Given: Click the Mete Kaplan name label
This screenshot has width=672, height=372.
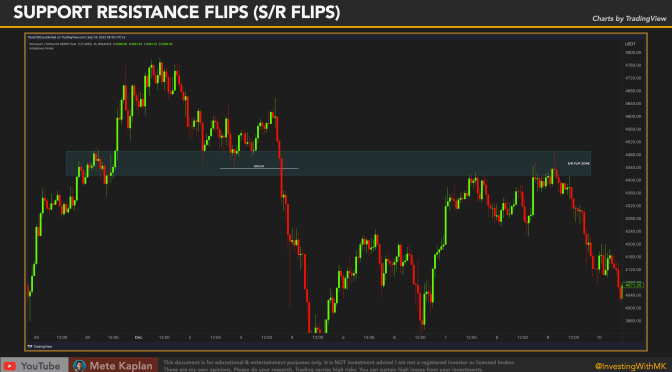Looking at the screenshot, I should click(x=121, y=366).
